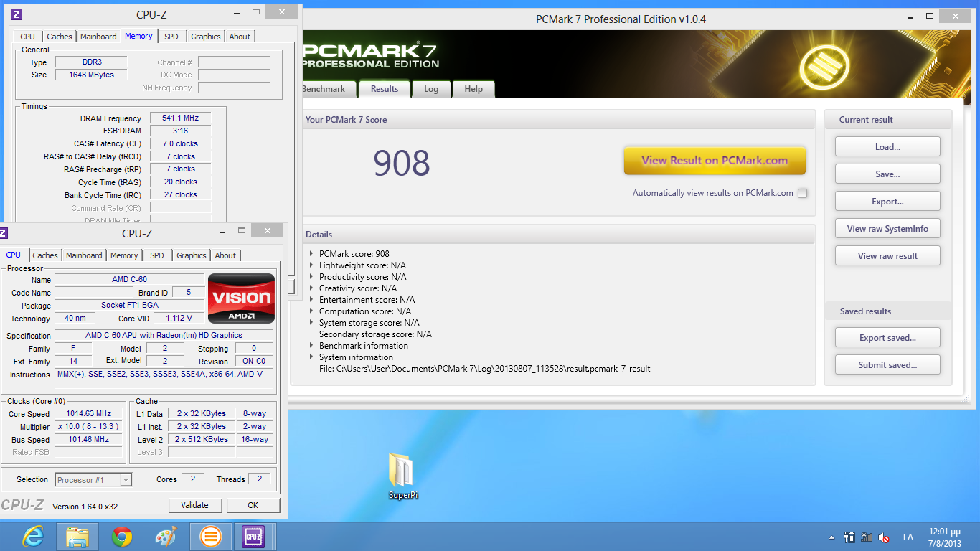Expand the Entertainment score detail
Screen dimensions: 980x551
pos(311,299)
